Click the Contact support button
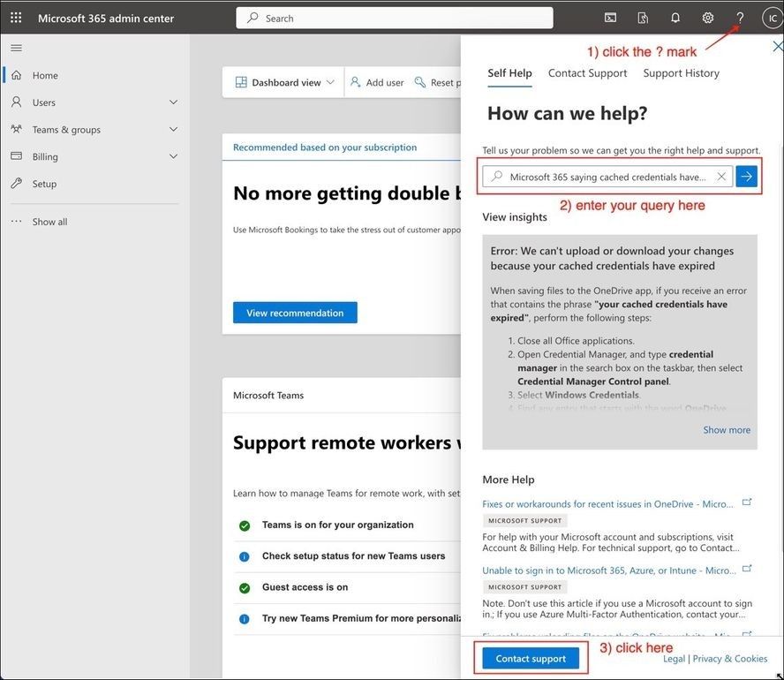Image resolution: width=784 pixels, height=680 pixels. (x=530, y=658)
